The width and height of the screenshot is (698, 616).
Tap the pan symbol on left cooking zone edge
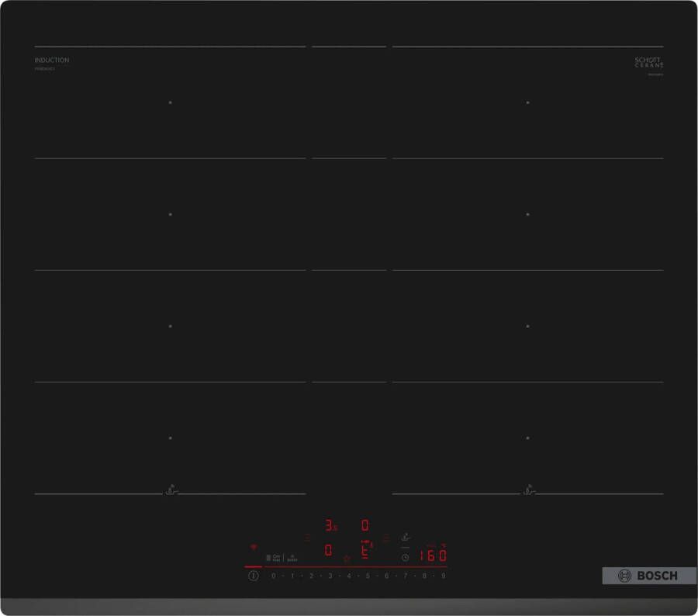[170, 490]
